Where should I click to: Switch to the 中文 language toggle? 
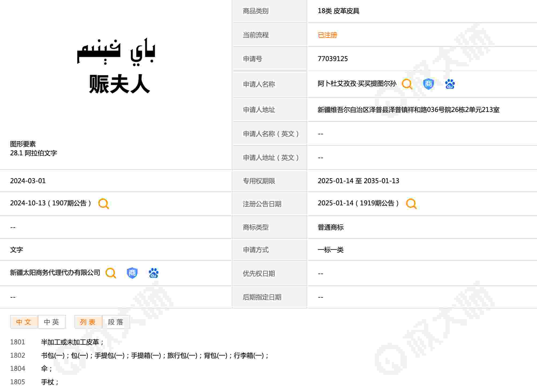coord(24,322)
